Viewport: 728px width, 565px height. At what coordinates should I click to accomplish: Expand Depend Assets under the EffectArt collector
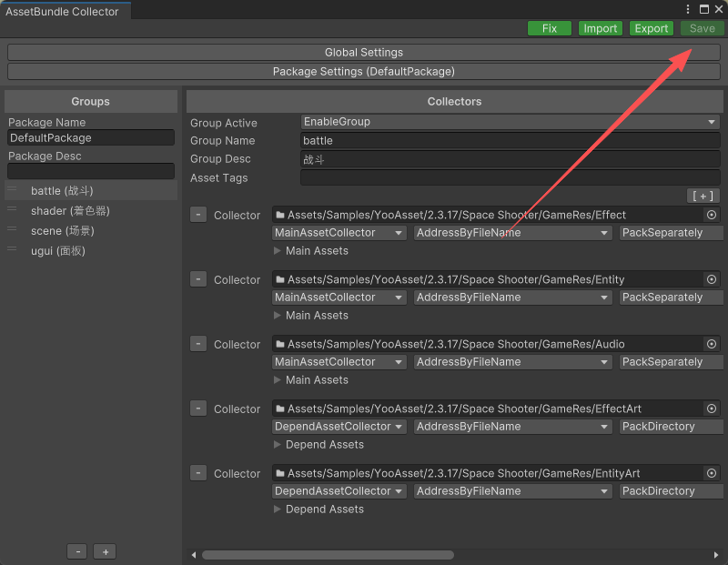[x=278, y=444]
